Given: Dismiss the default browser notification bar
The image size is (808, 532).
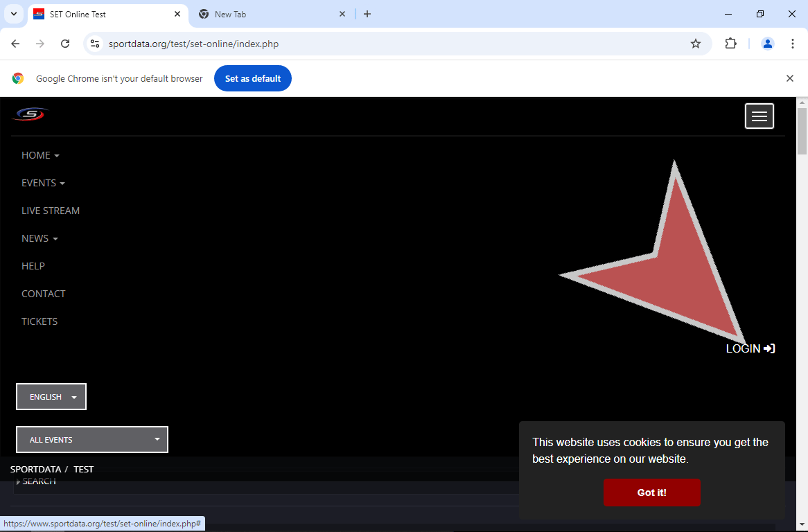Looking at the screenshot, I should [x=789, y=78].
